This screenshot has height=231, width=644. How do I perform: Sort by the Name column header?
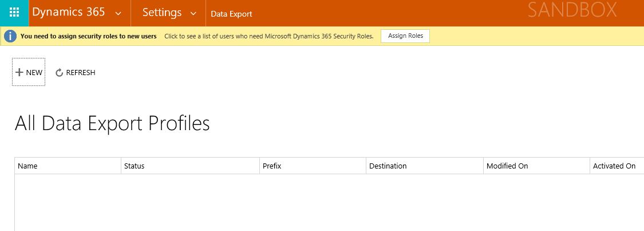click(x=27, y=166)
